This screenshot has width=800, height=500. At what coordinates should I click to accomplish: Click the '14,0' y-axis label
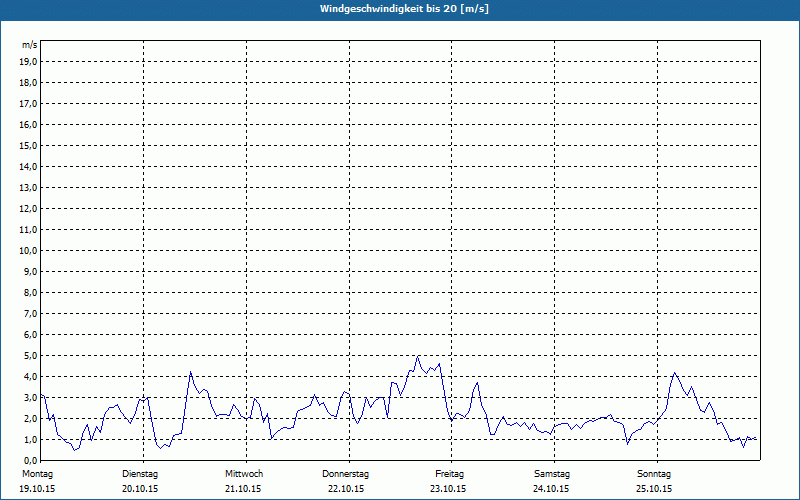coord(28,166)
